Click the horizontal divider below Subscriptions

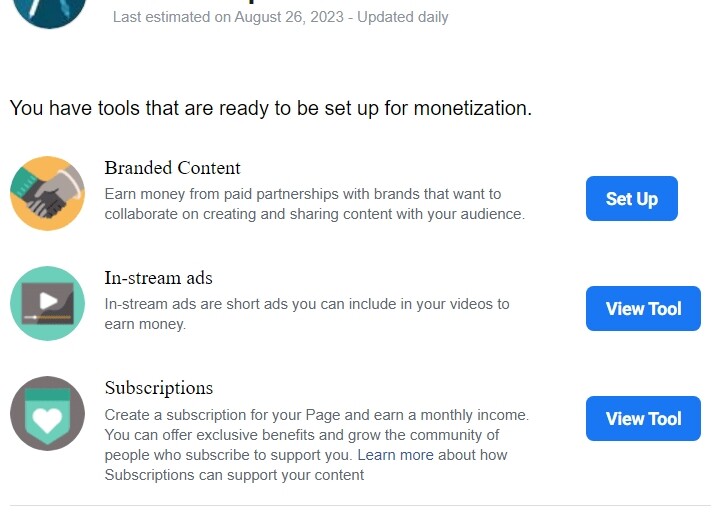coord(360,505)
